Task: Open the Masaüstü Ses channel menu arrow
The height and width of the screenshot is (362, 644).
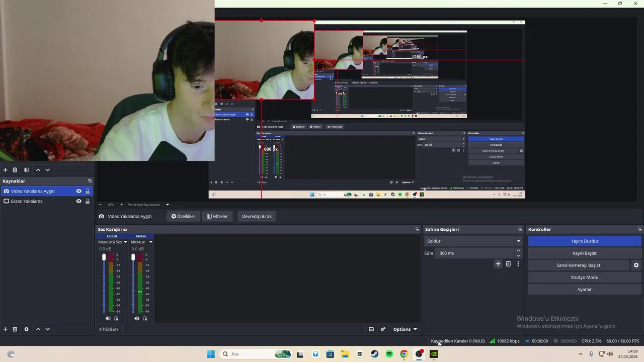Action: (x=125, y=242)
